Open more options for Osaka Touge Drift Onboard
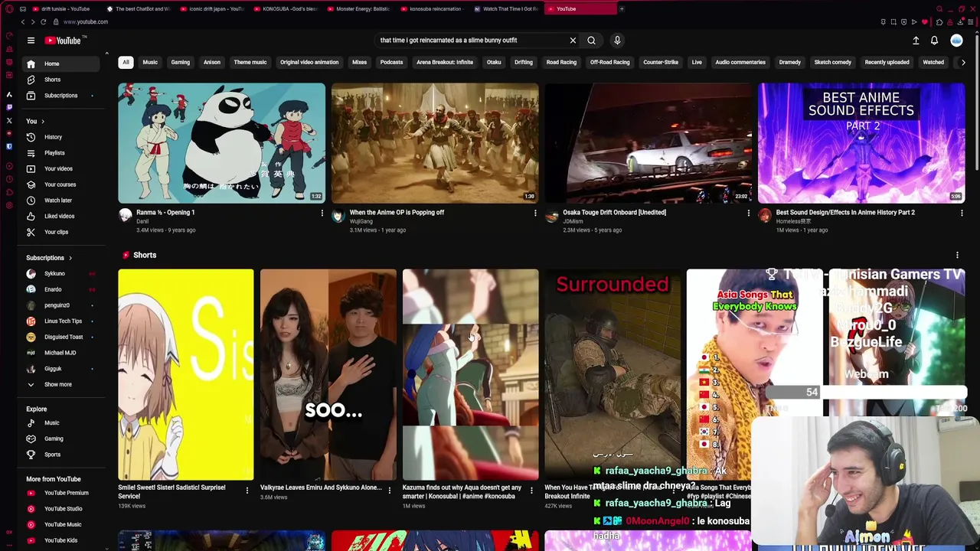 click(748, 214)
